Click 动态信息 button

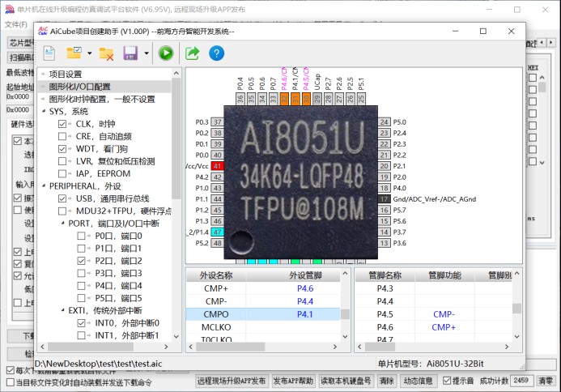[x=418, y=381]
